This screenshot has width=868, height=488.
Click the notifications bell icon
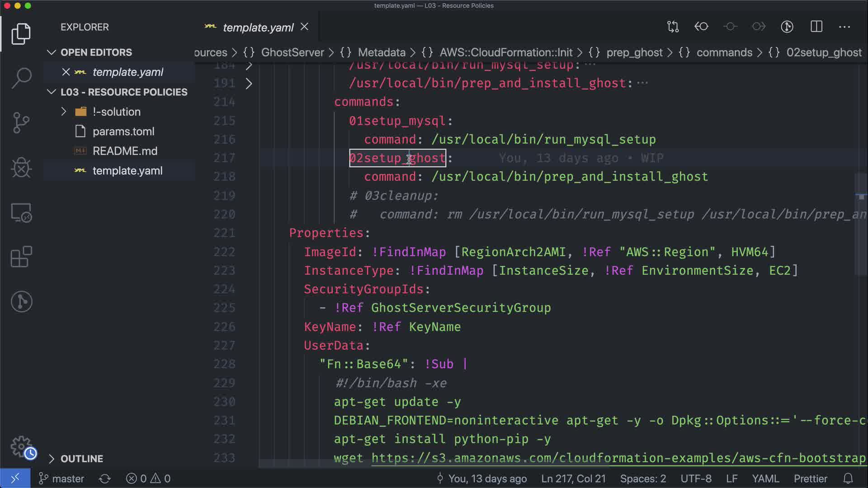(848, 479)
